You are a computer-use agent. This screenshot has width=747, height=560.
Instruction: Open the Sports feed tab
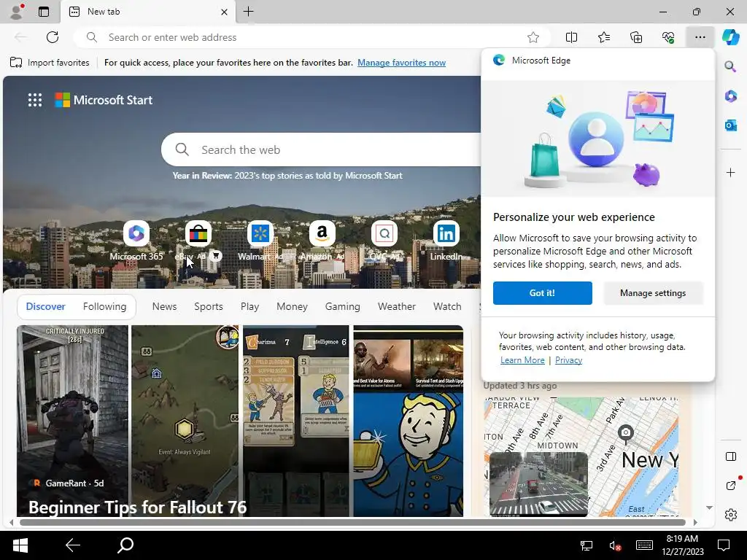tap(208, 307)
